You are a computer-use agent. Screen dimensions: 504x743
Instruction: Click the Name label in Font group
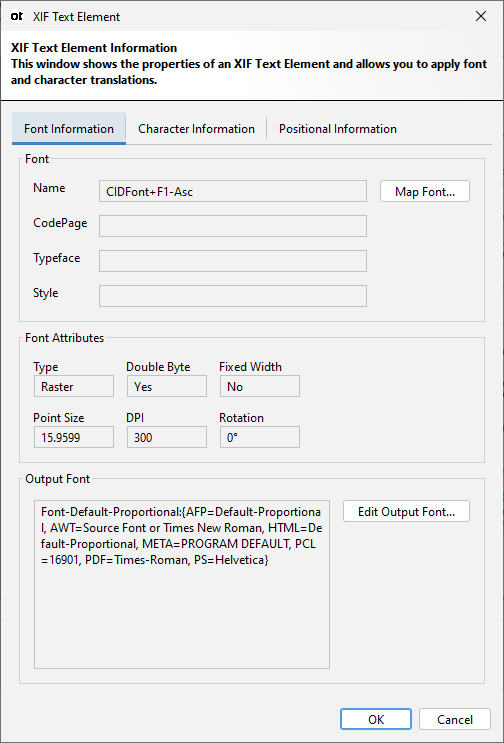tap(49, 188)
